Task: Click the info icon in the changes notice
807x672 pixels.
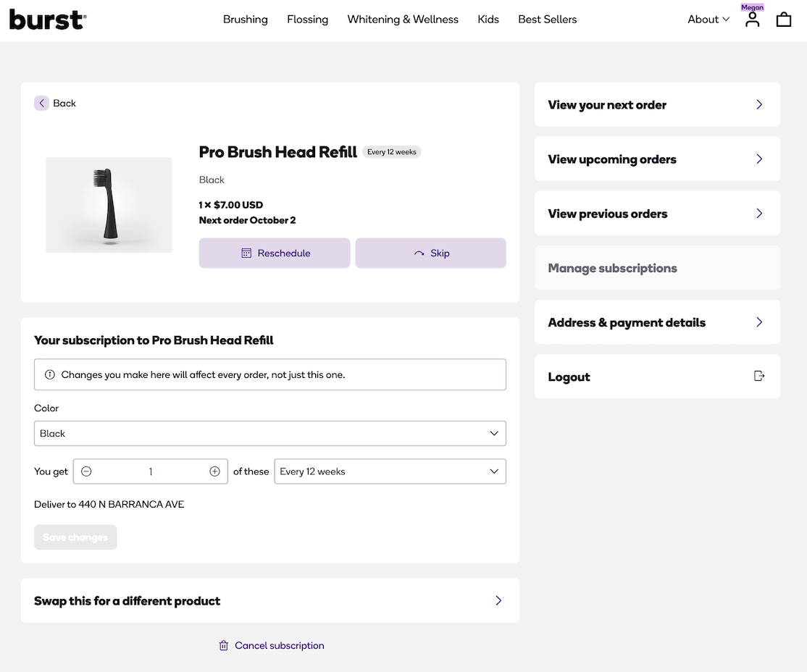Action: pos(50,374)
